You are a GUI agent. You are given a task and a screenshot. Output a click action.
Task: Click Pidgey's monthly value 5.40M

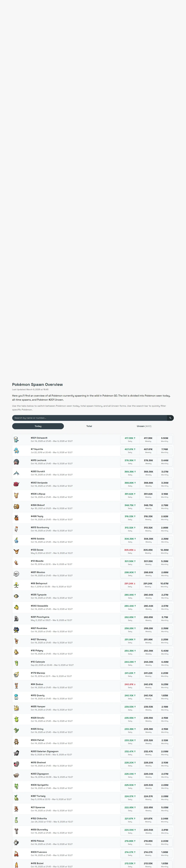[164, 651]
